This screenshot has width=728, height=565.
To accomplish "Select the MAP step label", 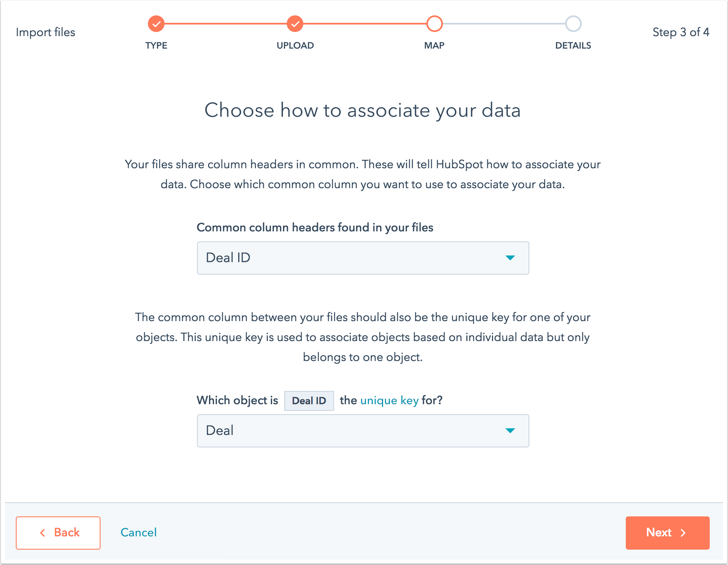I will pos(434,46).
